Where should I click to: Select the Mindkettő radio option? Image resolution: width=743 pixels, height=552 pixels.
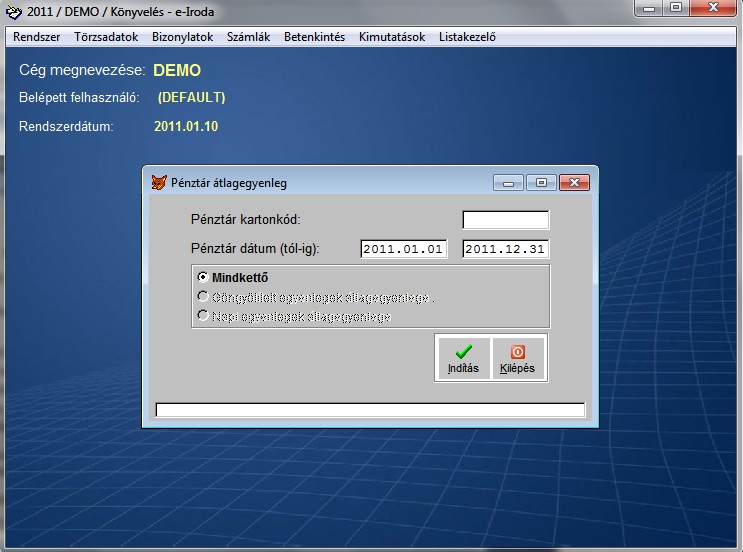coord(203,277)
